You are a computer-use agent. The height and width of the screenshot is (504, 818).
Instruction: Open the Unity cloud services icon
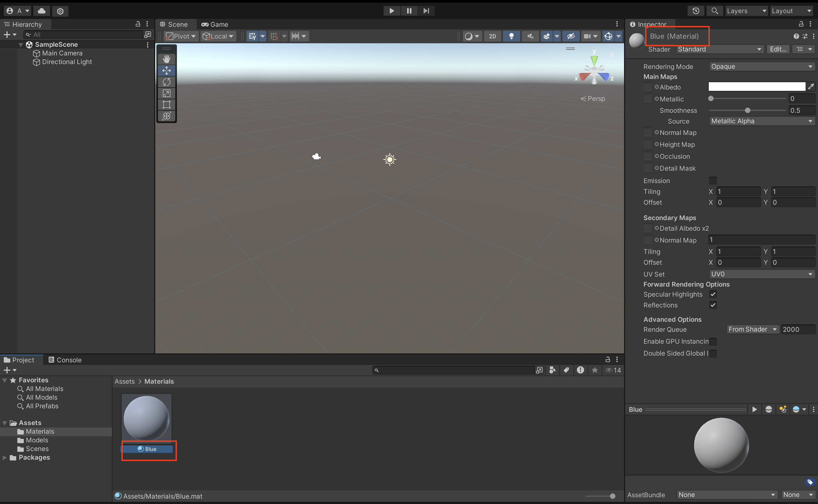(x=42, y=11)
